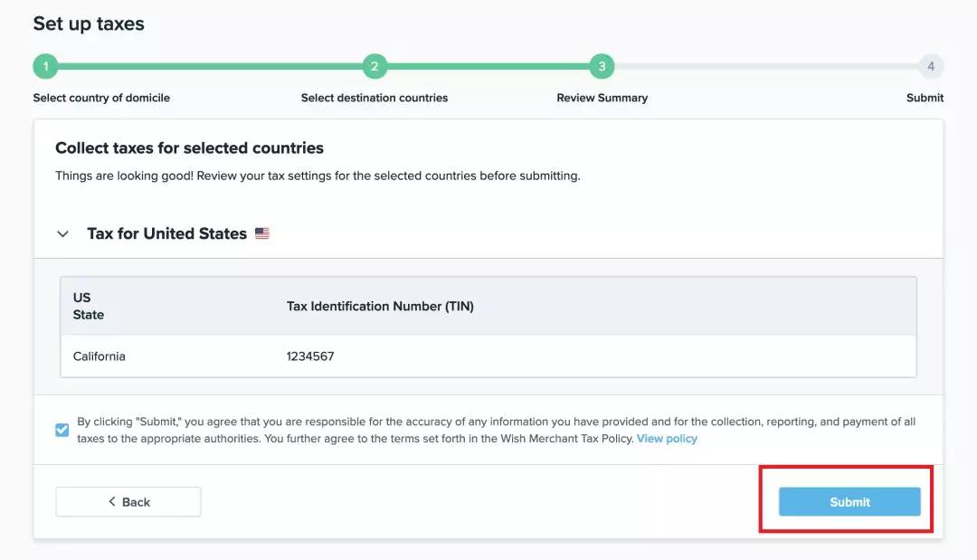Click the United States flag icon

(262, 233)
